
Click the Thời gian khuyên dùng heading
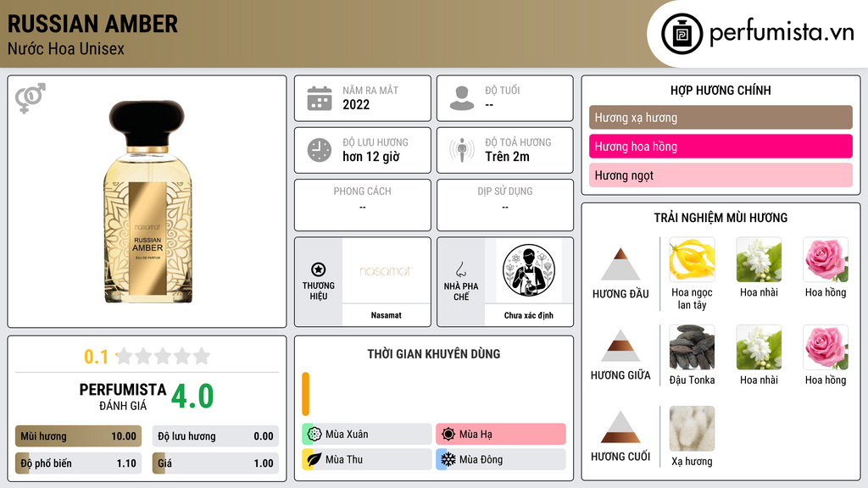(x=434, y=353)
